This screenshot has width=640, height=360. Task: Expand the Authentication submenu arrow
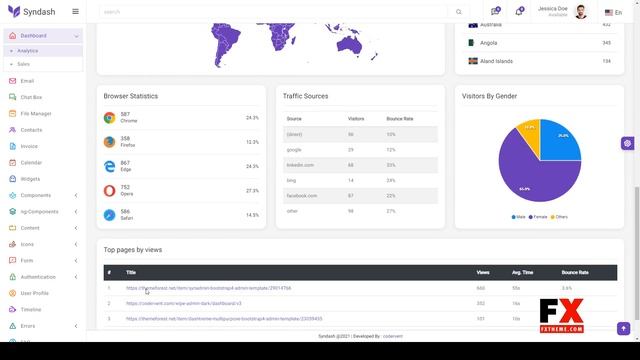(76, 277)
